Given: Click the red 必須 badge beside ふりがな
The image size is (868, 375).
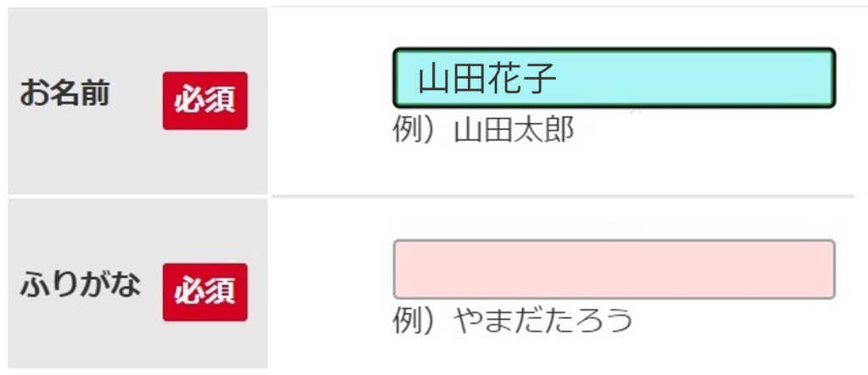Looking at the screenshot, I should tap(205, 292).
